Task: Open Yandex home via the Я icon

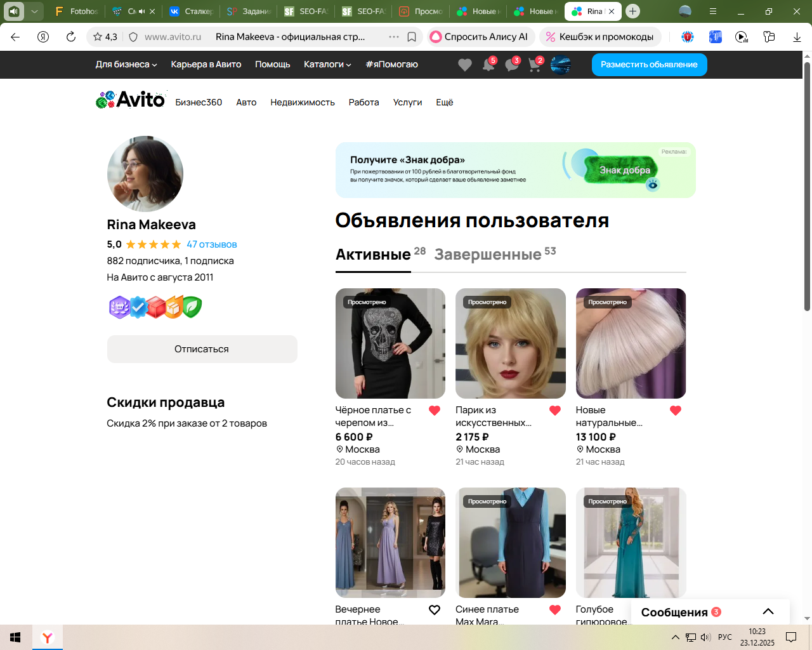Action: click(43, 37)
